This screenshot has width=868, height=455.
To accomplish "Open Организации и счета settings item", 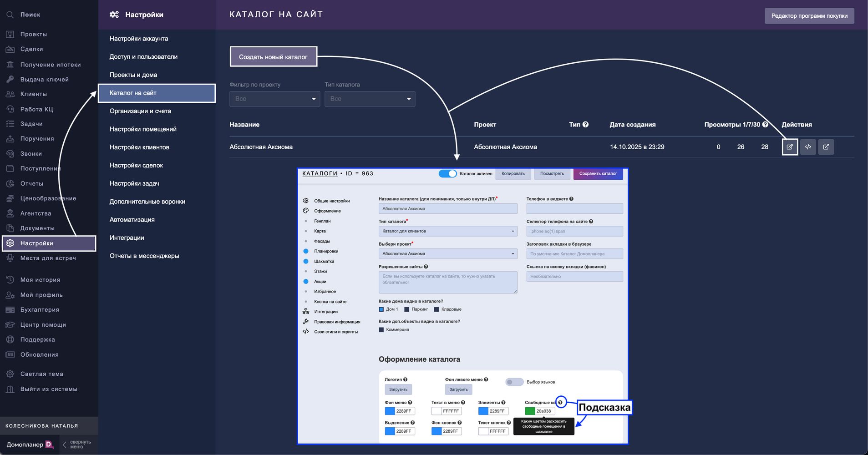I will pyautogui.click(x=140, y=111).
